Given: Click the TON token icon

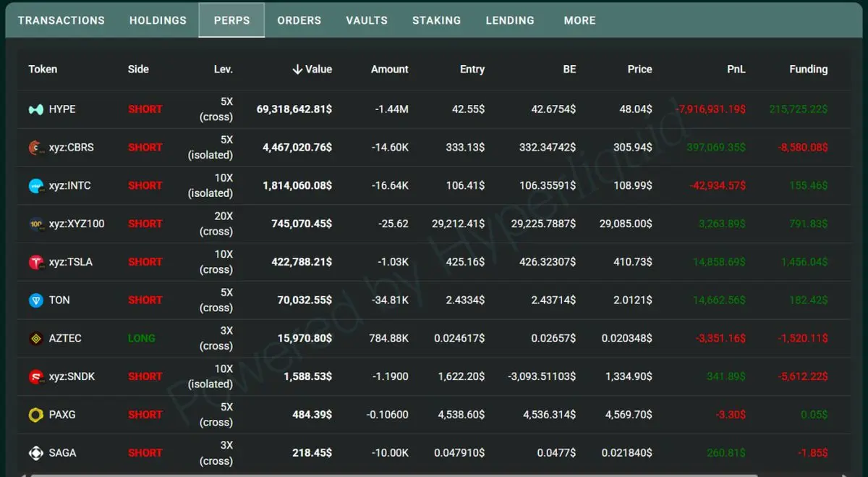Looking at the screenshot, I should click(x=36, y=300).
